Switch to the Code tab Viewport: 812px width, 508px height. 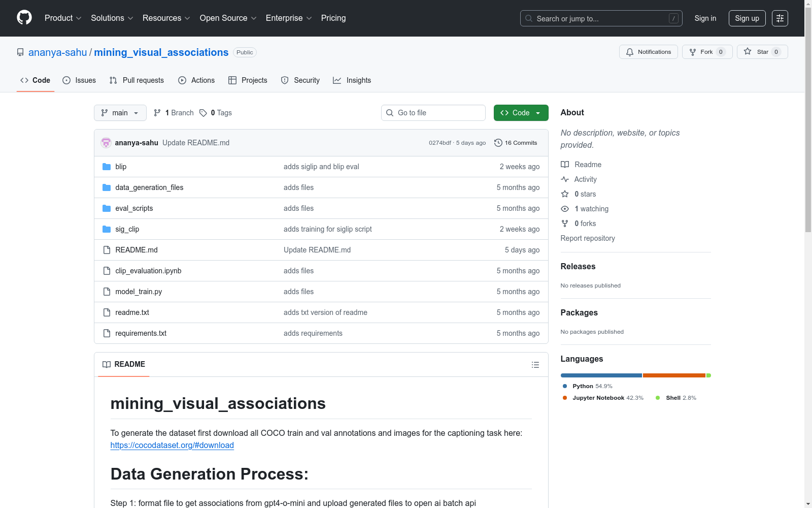[36, 80]
